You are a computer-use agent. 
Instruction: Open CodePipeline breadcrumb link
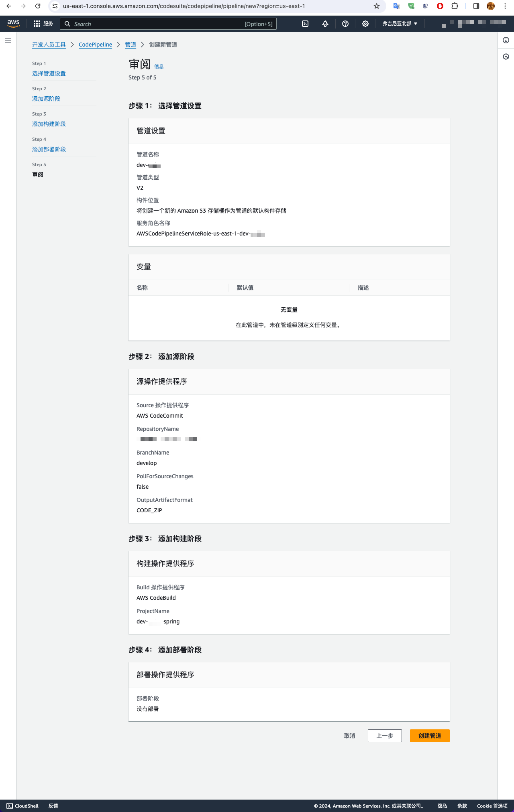coord(95,45)
